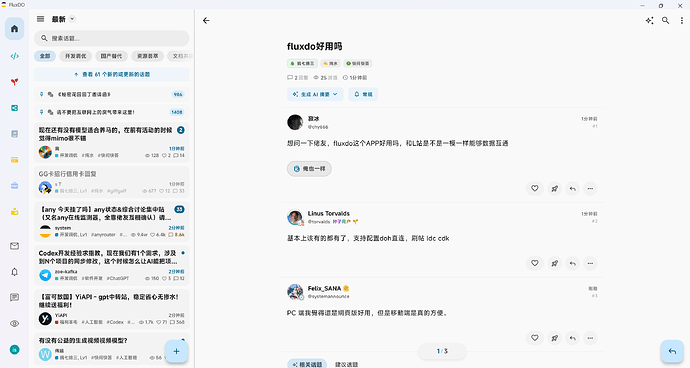Screen dimensions: 690x368
Task: Create a new topic with plus button
Action: point(176,351)
